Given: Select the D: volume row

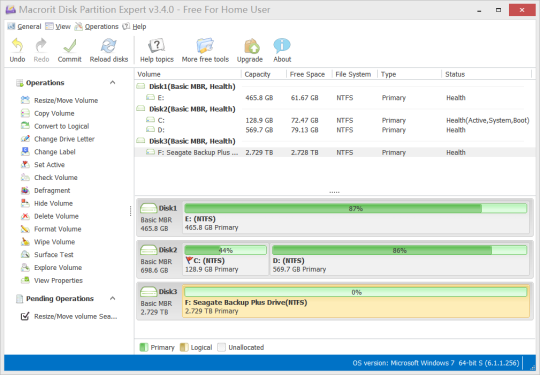Looking at the screenshot, I should 335,130.
